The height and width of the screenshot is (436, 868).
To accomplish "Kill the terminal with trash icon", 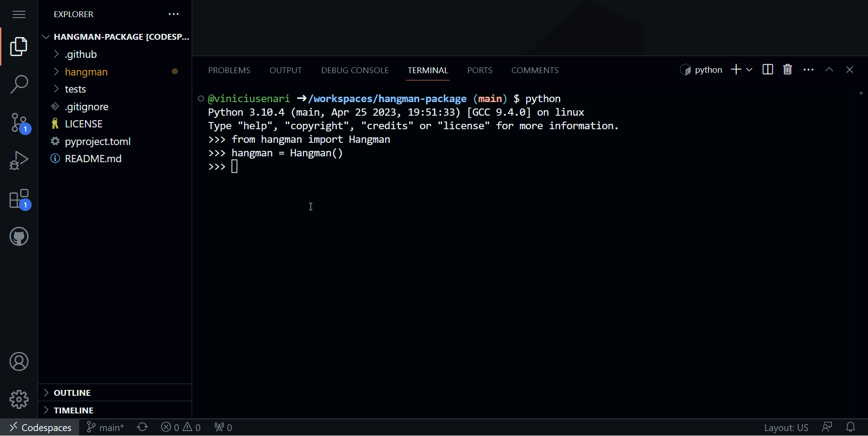I will (x=788, y=70).
